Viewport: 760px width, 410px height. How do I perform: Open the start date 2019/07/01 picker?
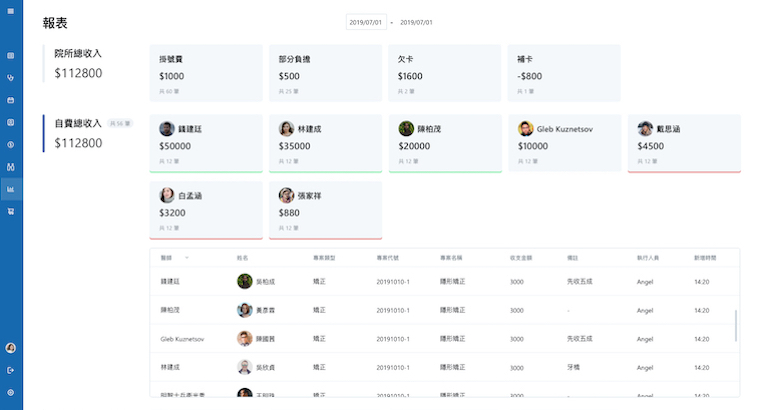365,22
